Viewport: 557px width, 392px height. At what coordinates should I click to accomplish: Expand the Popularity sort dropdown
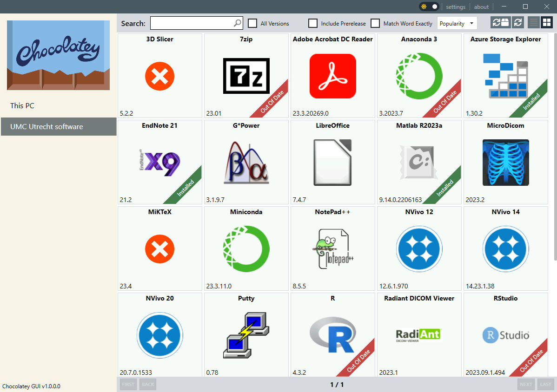pos(457,23)
